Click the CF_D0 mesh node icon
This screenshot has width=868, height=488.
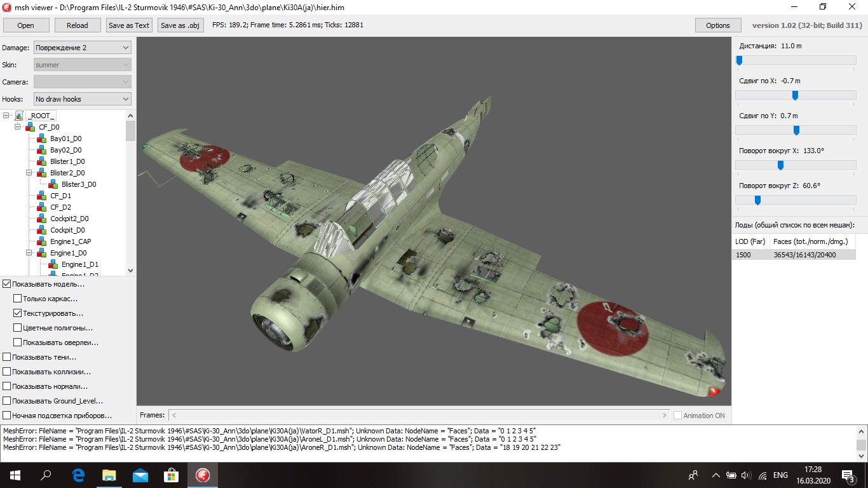pos(31,127)
